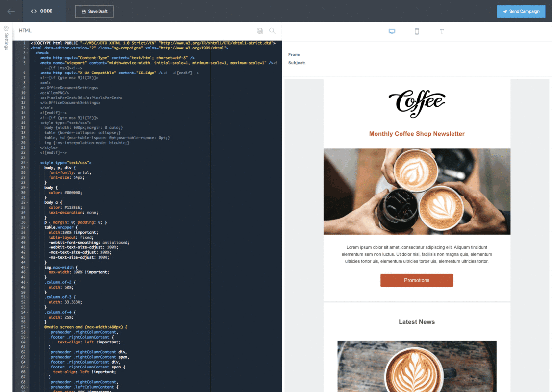Open the image insert tool above the code editor

pyautogui.click(x=259, y=30)
